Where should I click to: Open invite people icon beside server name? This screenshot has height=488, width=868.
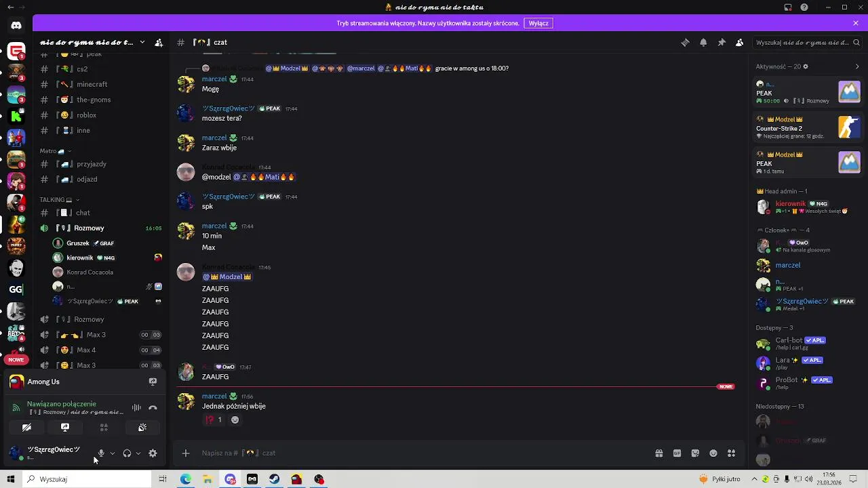(159, 43)
